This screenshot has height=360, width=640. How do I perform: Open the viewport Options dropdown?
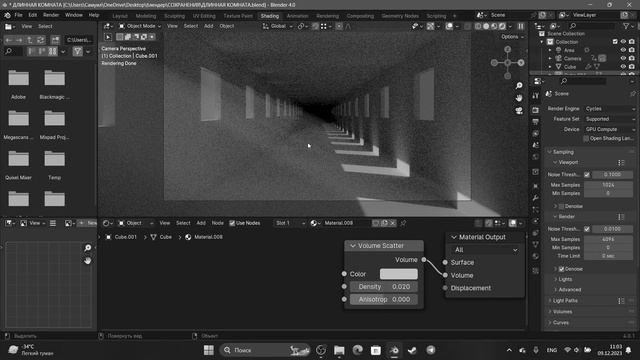512,37
